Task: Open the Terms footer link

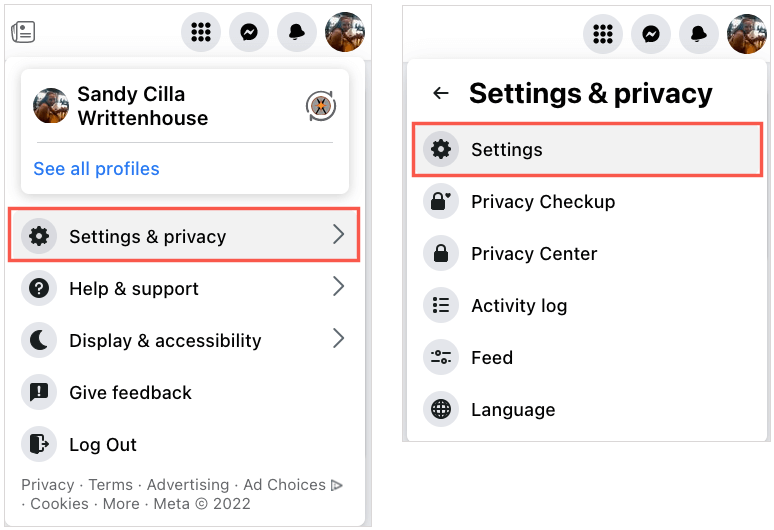Action: point(110,485)
